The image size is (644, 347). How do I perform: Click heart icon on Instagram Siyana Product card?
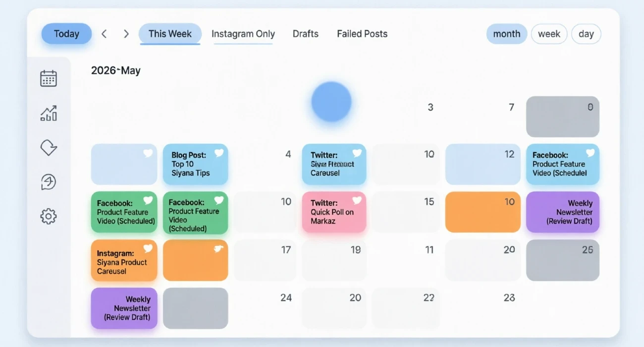(148, 248)
